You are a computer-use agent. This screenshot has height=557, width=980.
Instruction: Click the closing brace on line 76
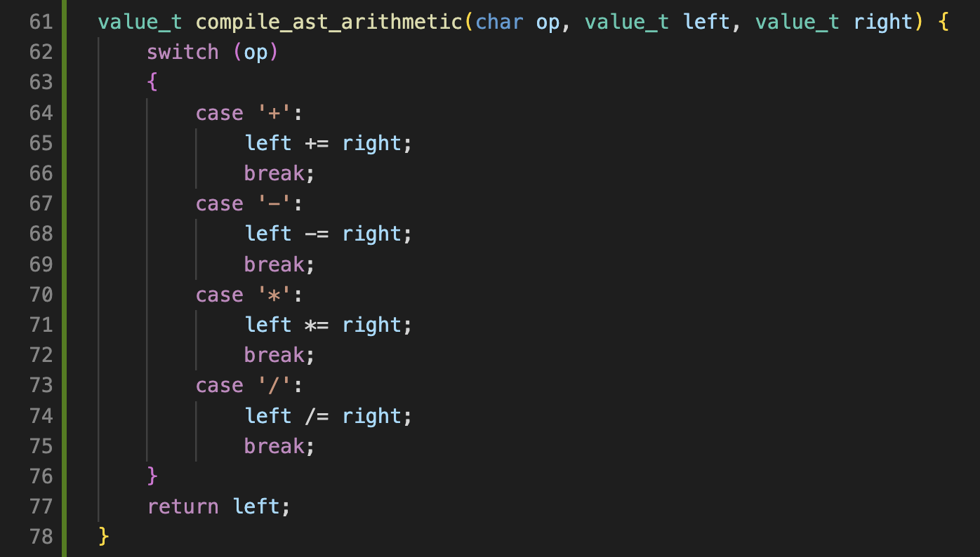[x=152, y=476]
